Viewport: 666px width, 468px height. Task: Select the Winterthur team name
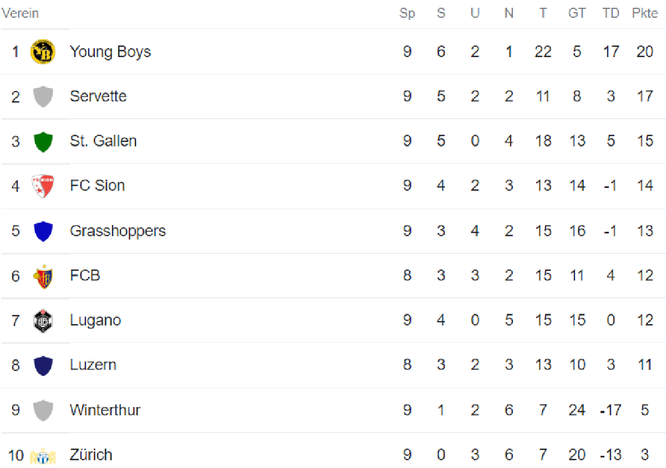(105, 410)
